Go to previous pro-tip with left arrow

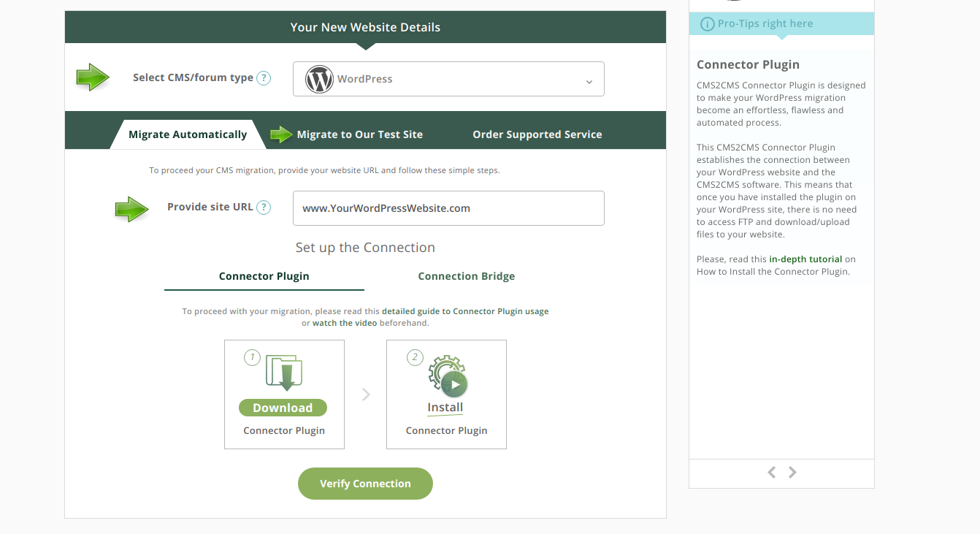(771, 473)
